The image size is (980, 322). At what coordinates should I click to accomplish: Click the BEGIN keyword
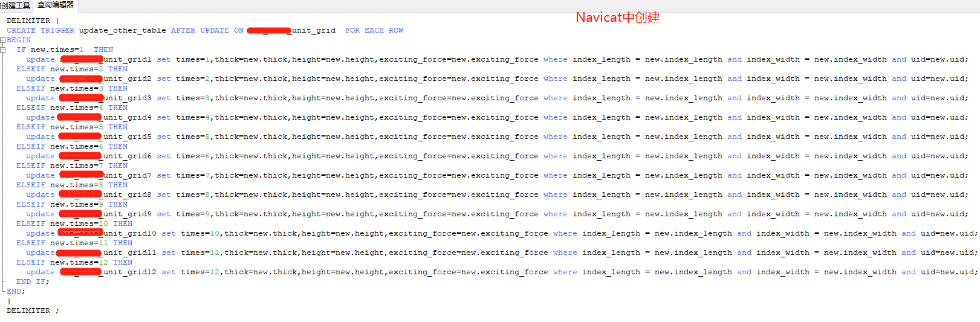pos(19,40)
